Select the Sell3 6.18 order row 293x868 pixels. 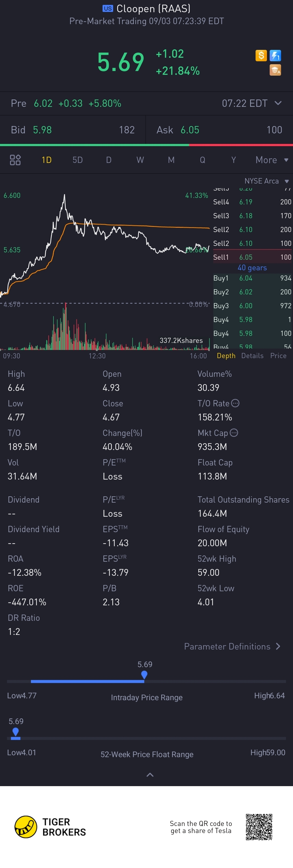click(x=252, y=216)
